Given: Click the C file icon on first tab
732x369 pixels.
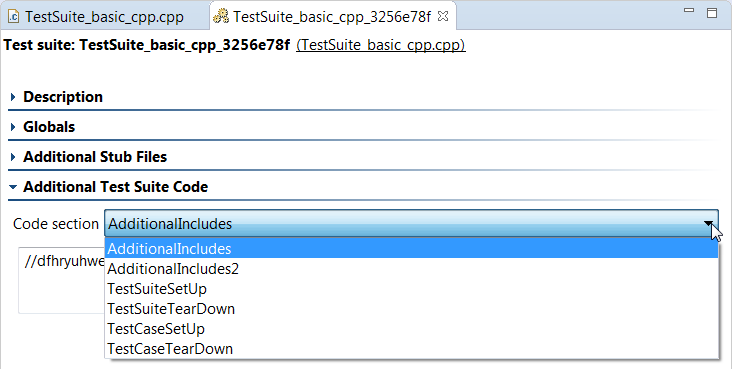Looking at the screenshot, I should pos(14,17).
